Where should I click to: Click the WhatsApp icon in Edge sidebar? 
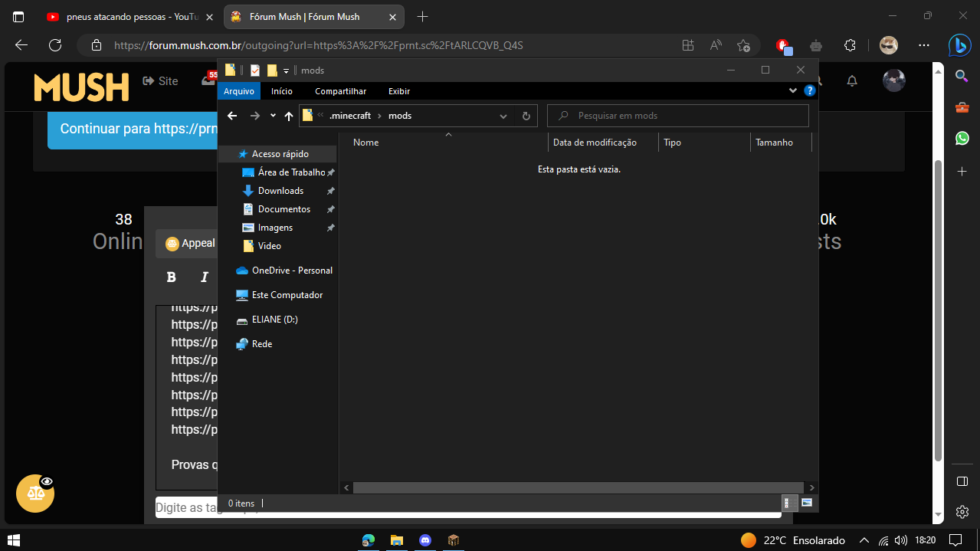click(962, 139)
